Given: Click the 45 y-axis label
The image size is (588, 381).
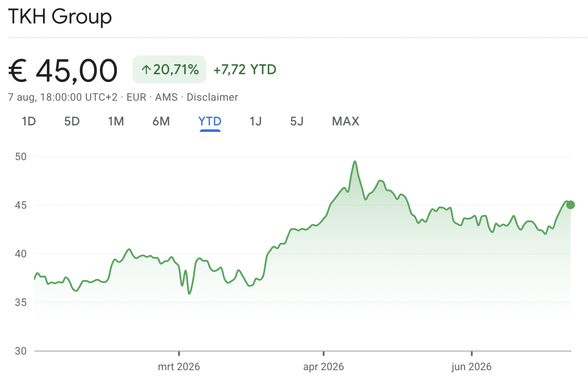Looking at the screenshot, I should pos(21,205).
